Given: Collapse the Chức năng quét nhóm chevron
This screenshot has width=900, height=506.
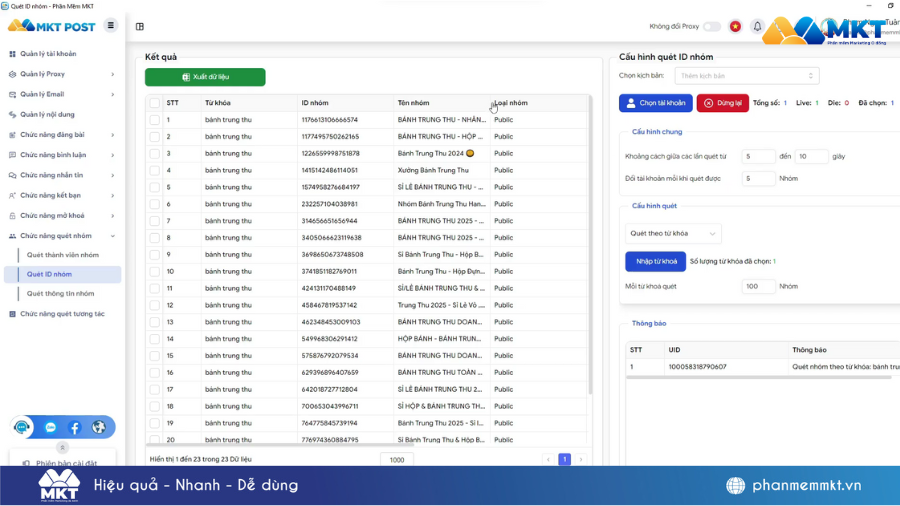Looking at the screenshot, I should 112,236.
